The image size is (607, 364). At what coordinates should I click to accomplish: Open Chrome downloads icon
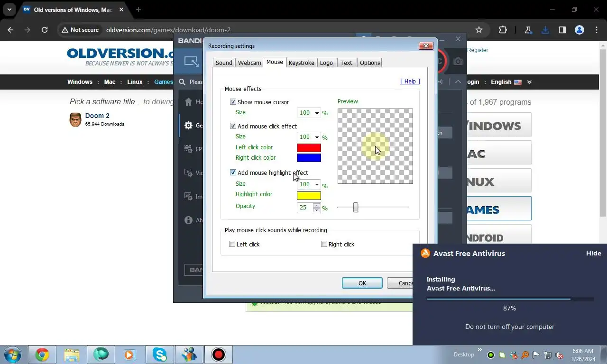[x=545, y=30]
